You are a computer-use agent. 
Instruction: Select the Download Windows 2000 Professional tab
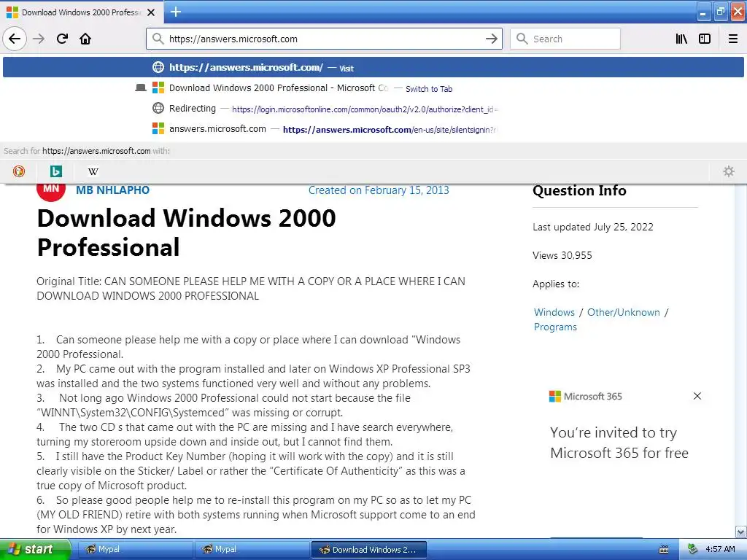coord(81,12)
